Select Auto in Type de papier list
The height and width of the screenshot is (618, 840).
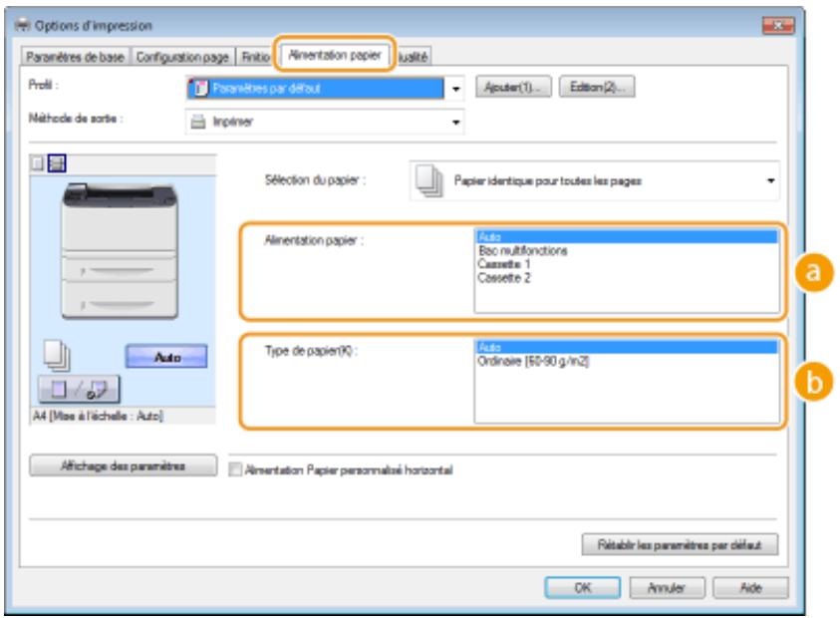(x=626, y=347)
